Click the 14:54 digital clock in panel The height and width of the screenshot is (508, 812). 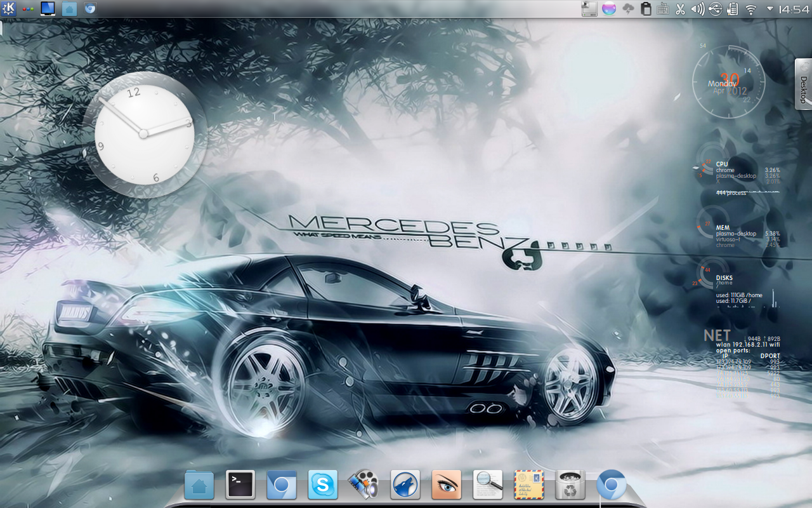[x=794, y=9]
